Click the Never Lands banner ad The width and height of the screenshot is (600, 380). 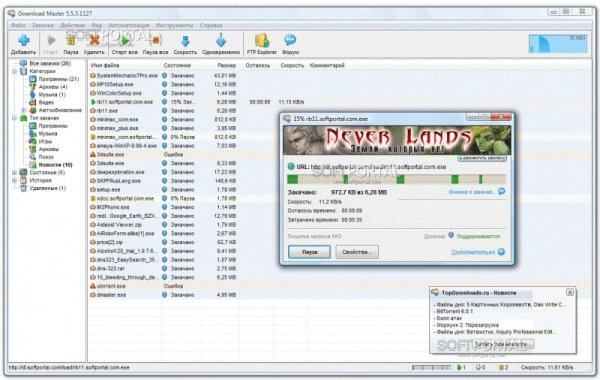tap(397, 140)
